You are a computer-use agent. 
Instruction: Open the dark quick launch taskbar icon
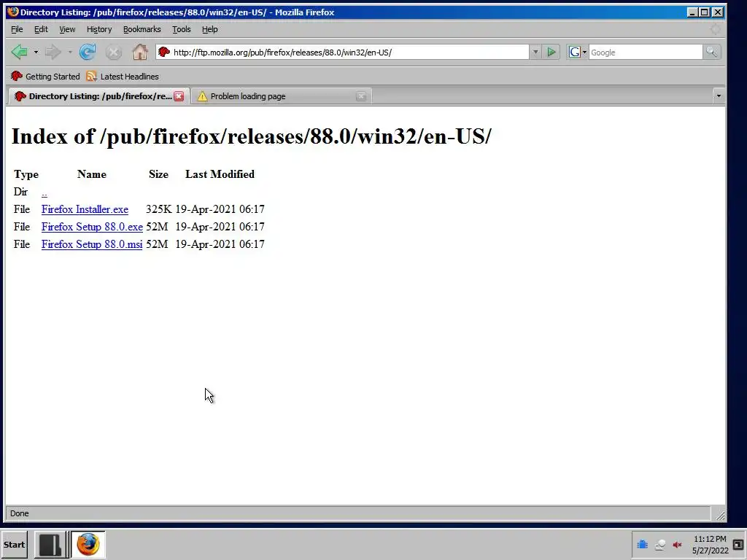50,544
